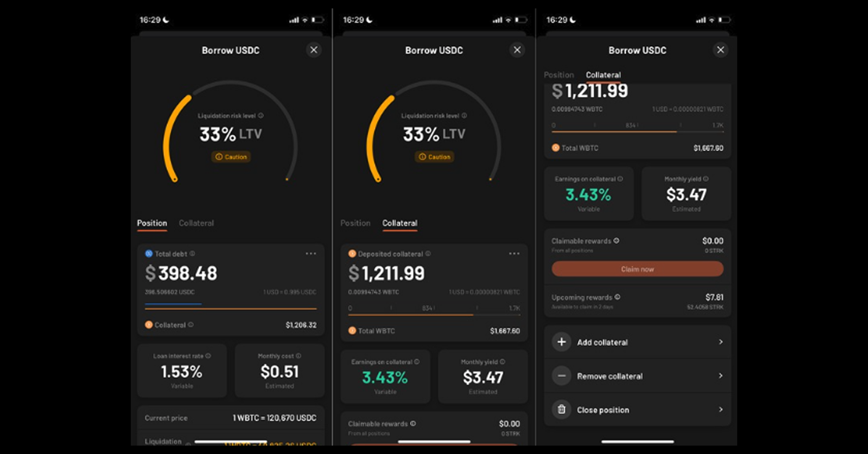Viewport: 868px width, 454px height.
Task: Show Monthly yield info, middle screen
Action: click(502, 362)
